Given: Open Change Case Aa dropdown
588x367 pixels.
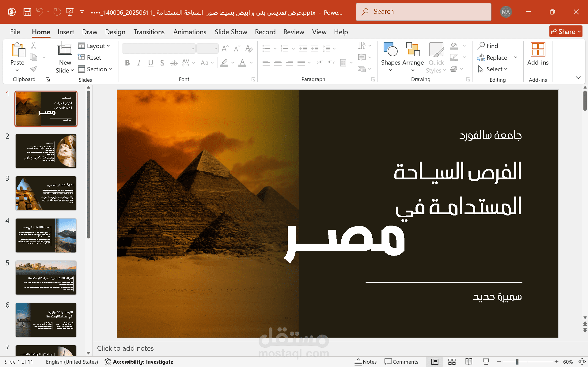Looking at the screenshot, I should [207, 63].
